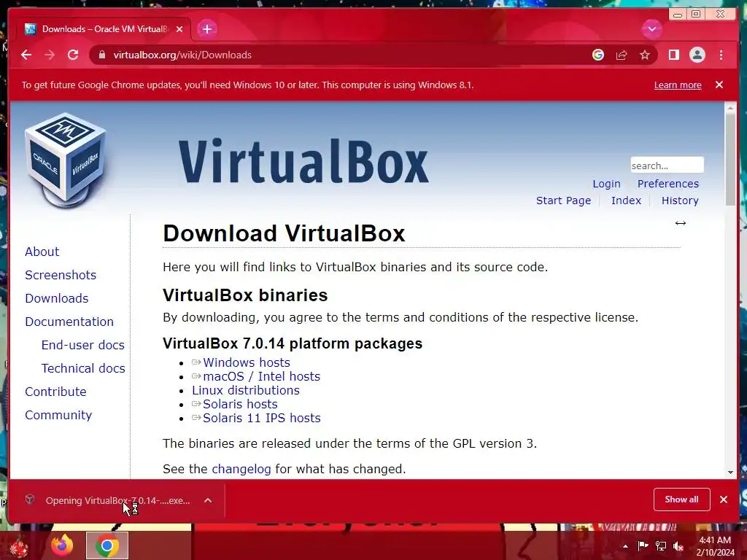Open the changelog link
747x560 pixels.
(x=241, y=469)
